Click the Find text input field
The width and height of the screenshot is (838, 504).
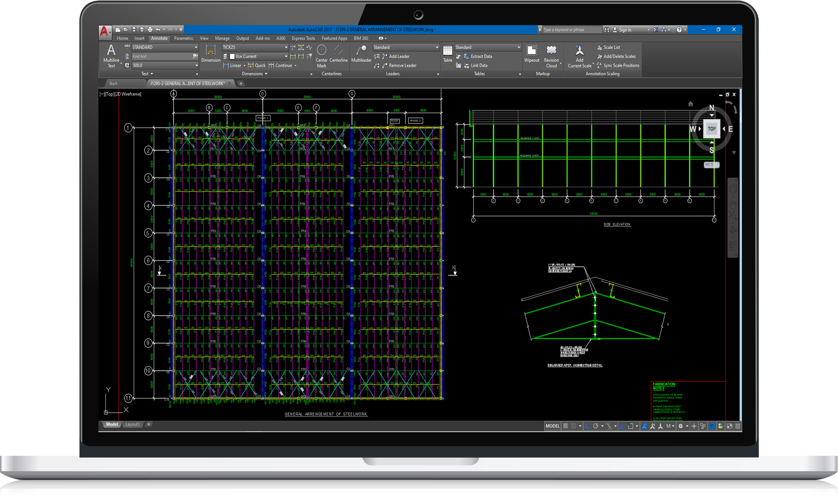161,56
